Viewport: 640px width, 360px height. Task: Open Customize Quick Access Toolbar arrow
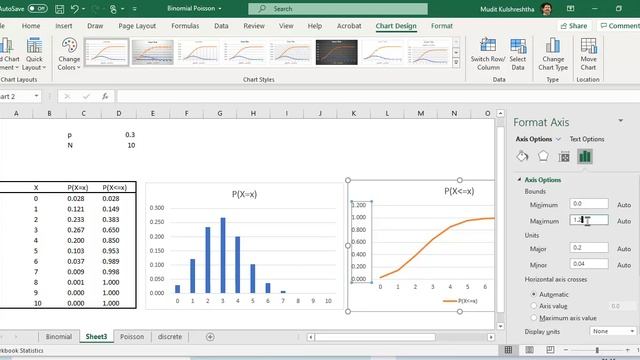point(134,9)
